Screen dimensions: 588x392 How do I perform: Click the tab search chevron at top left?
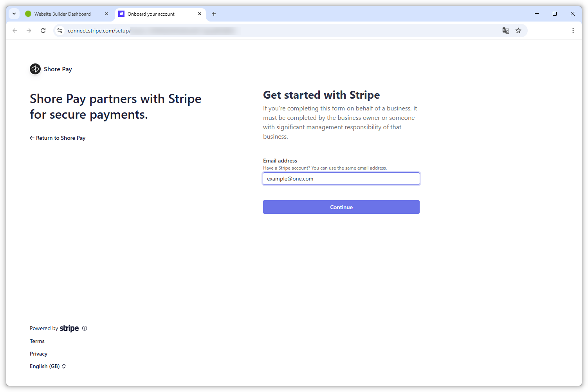[14, 14]
